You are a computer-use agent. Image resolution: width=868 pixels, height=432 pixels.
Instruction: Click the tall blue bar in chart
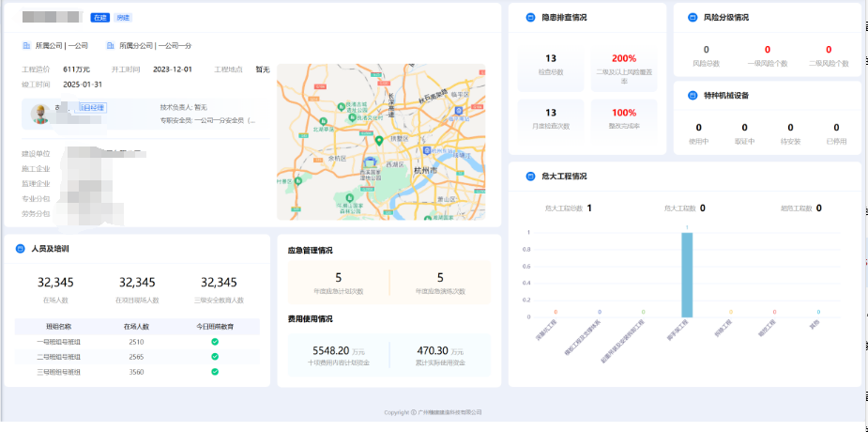click(x=687, y=274)
